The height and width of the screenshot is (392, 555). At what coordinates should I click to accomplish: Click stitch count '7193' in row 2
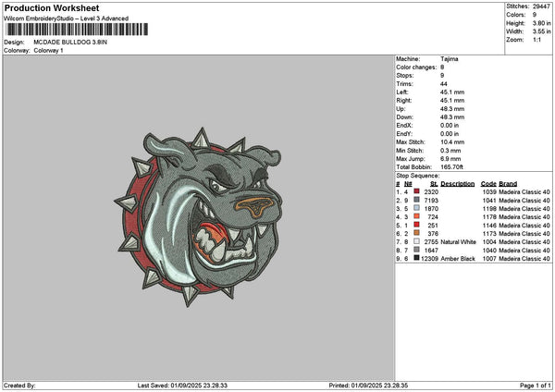coord(431,201)
